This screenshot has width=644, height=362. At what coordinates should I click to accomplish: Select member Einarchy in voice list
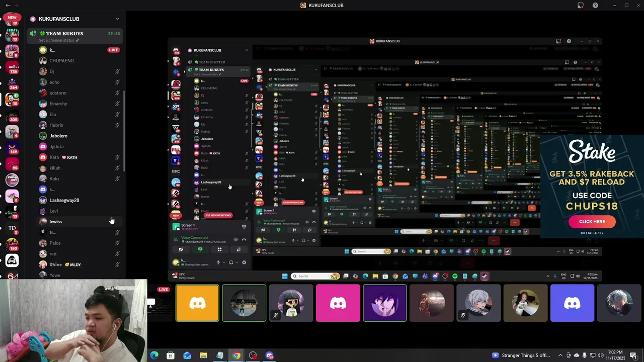pos(80,104)
